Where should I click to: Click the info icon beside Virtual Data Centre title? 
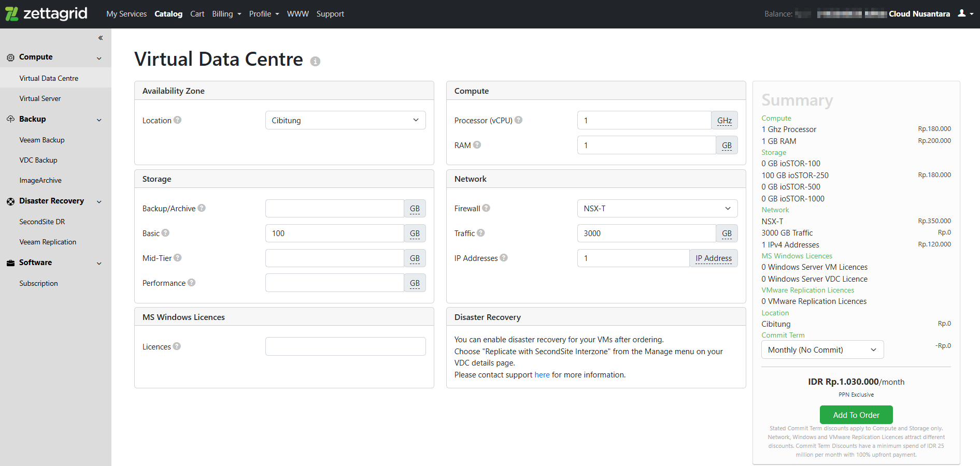tap(315, 61)
